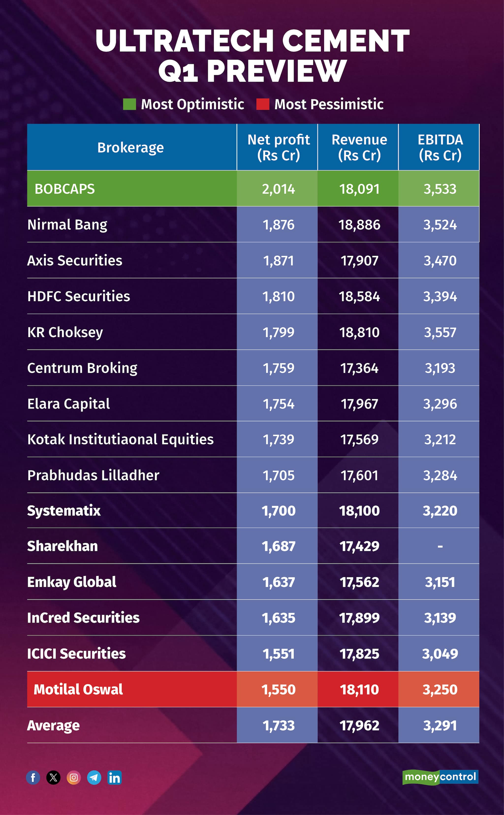Click the Telegram icon
This screenshot has width=504, height=815.
coord(94,778)
